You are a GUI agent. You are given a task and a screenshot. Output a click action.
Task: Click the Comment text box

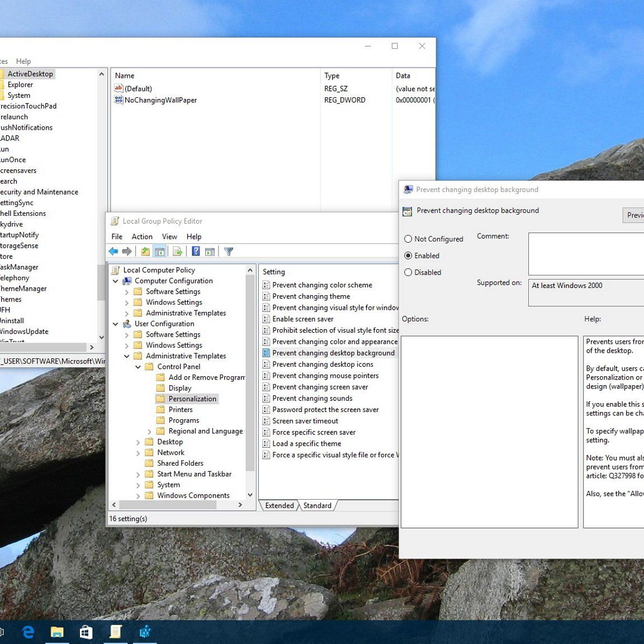586,254
